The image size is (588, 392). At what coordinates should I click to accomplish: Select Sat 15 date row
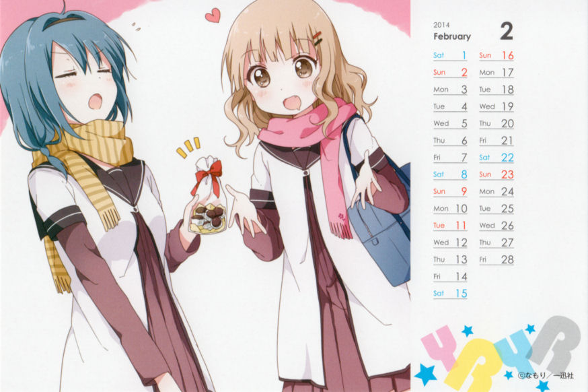pos(450,294)
